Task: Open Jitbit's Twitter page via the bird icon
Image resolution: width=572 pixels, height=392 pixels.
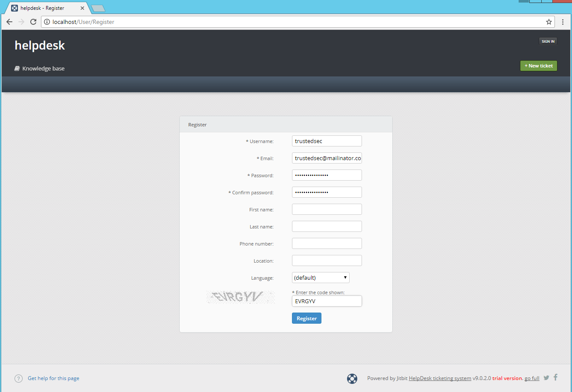Action: click(546, 377)
